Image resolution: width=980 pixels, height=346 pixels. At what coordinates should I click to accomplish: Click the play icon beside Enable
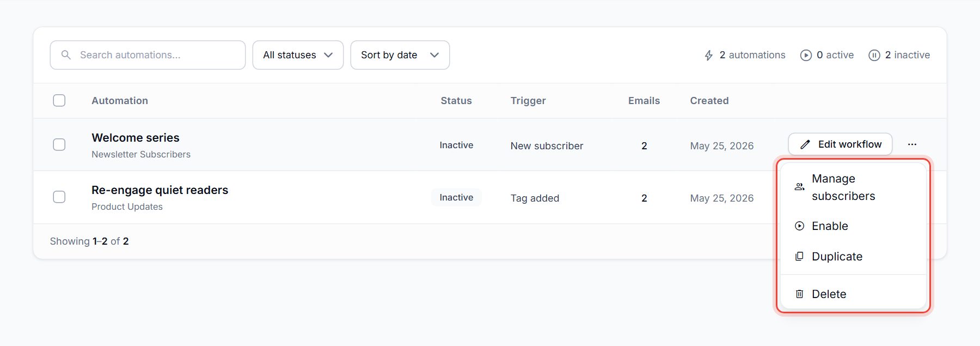[799, 226]
